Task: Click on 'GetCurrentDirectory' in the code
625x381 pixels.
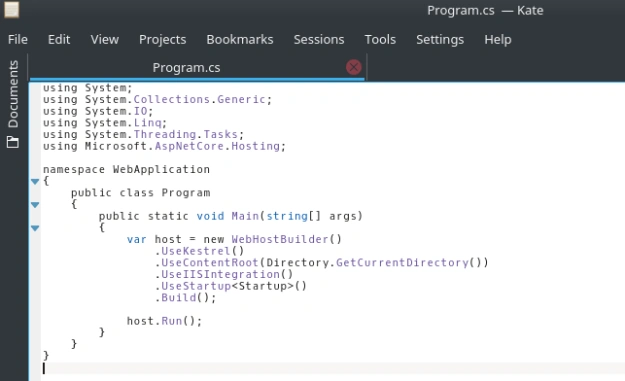Action: pos(402,263)
